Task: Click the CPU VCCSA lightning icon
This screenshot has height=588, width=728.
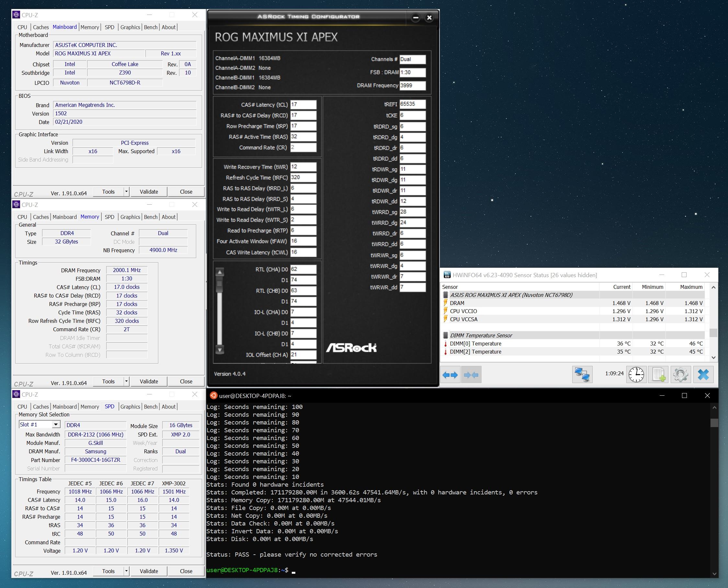Action: pyautogui.click(x=446, y=319)
